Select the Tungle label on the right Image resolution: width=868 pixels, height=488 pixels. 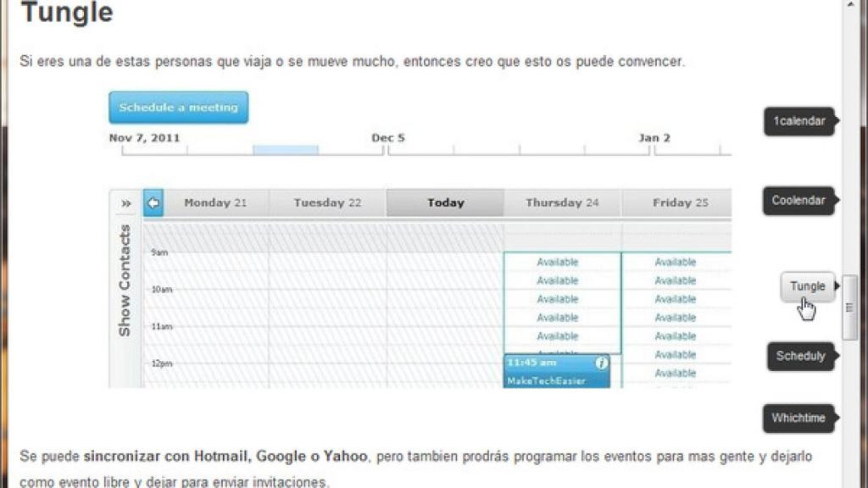click(806, 286)
